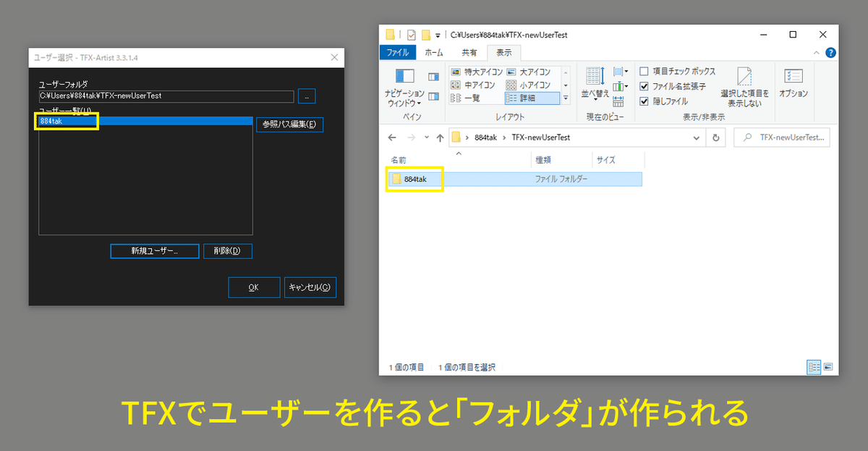Close the TFX-Artist user selection dialog
This screenshot has height=451, width=868.
click(333, 57)
